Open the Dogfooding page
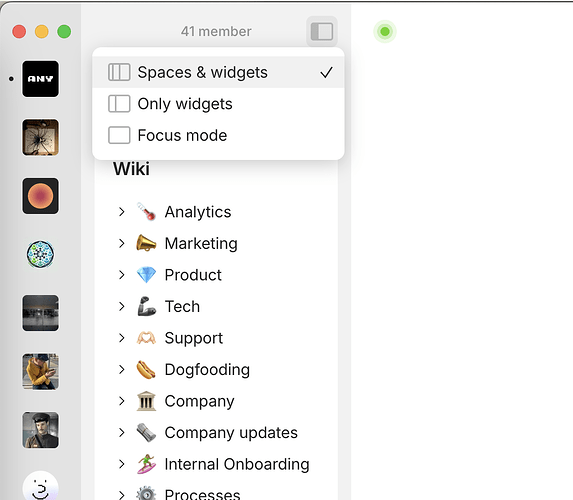 (207, 370)
